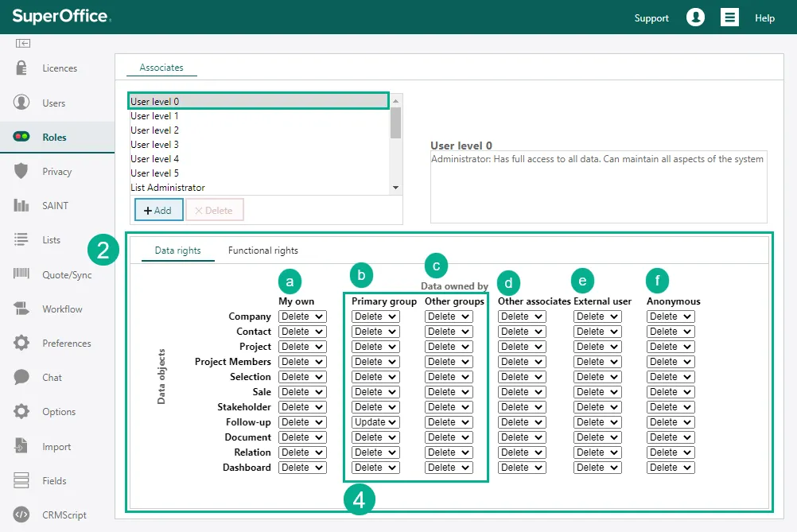Open the Chat speech bubble icon
Image resolution: width=797 pixels, height=532 pixels.
(x=21, y=377)
